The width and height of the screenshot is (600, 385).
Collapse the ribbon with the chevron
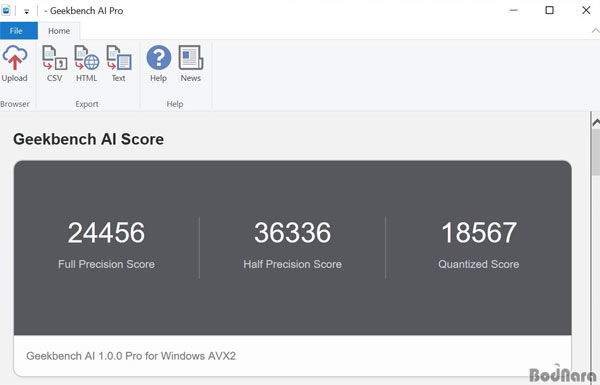[x=595, y=31]
